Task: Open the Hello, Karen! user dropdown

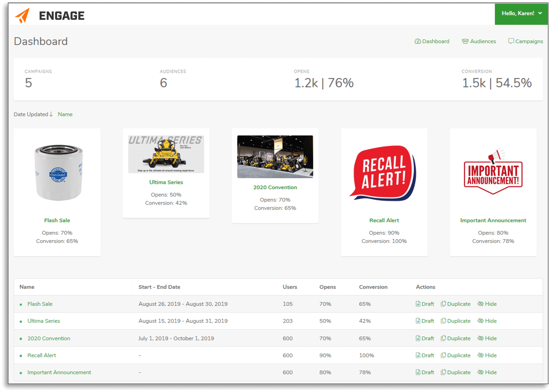Action: click(x=521, y=14)
